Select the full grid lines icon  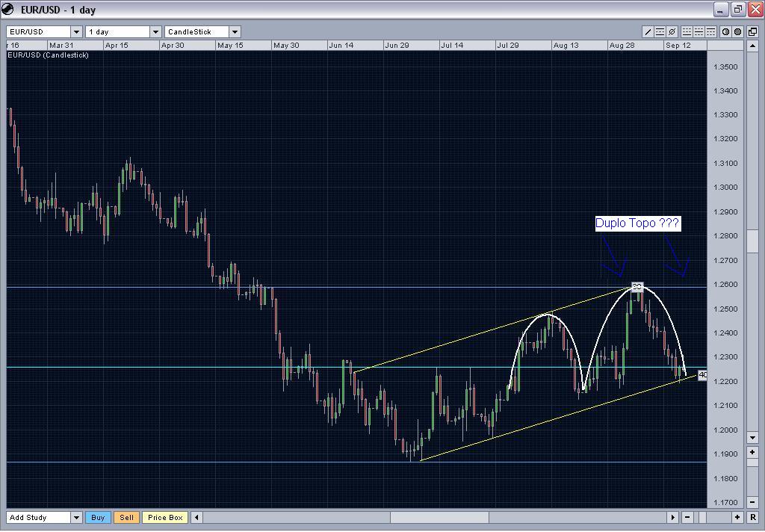pos(697,31)
